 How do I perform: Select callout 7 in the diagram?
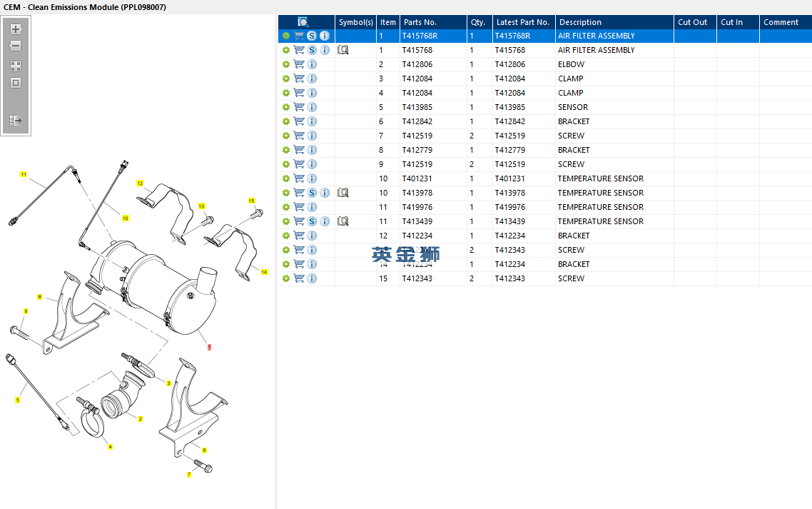pos(189,475)
